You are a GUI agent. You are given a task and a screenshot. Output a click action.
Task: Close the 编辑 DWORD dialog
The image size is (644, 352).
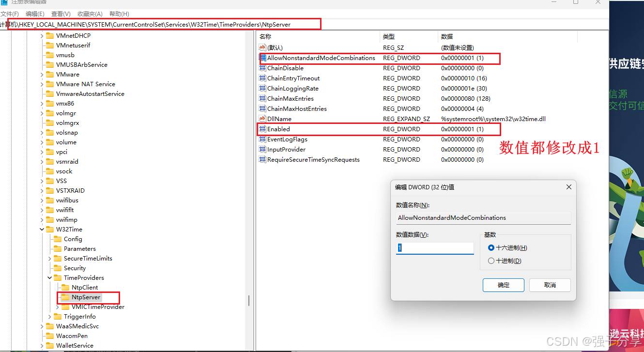pos(568,187)
